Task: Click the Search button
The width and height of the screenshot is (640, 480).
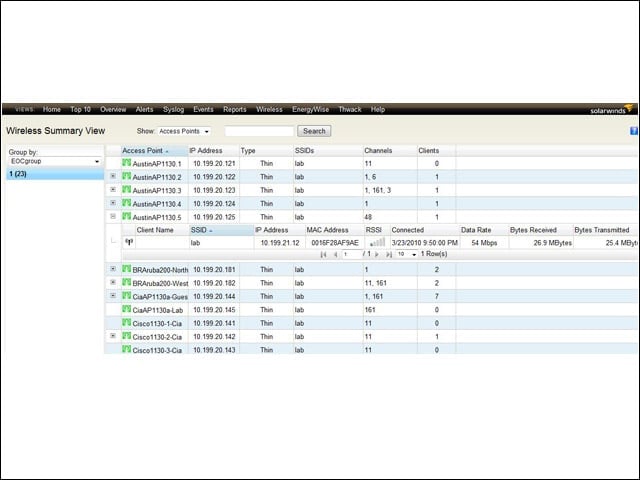Action: click(x=314, y=131)
